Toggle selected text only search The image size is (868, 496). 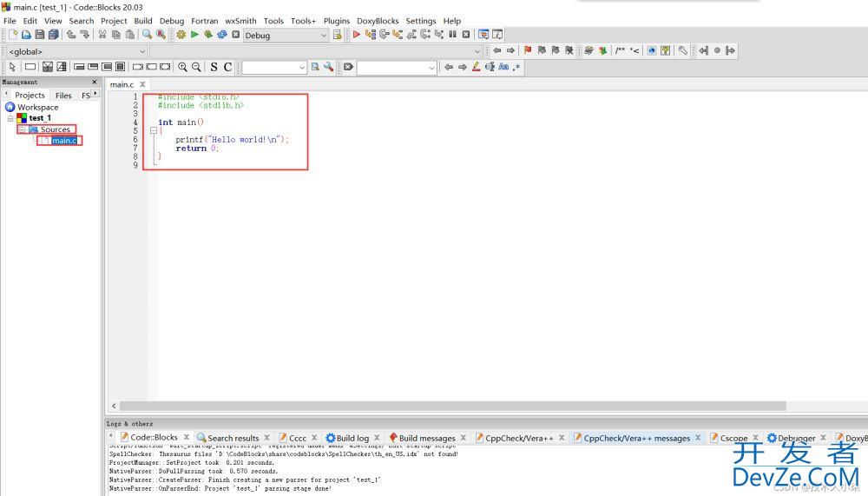click(x=490, y=67)
